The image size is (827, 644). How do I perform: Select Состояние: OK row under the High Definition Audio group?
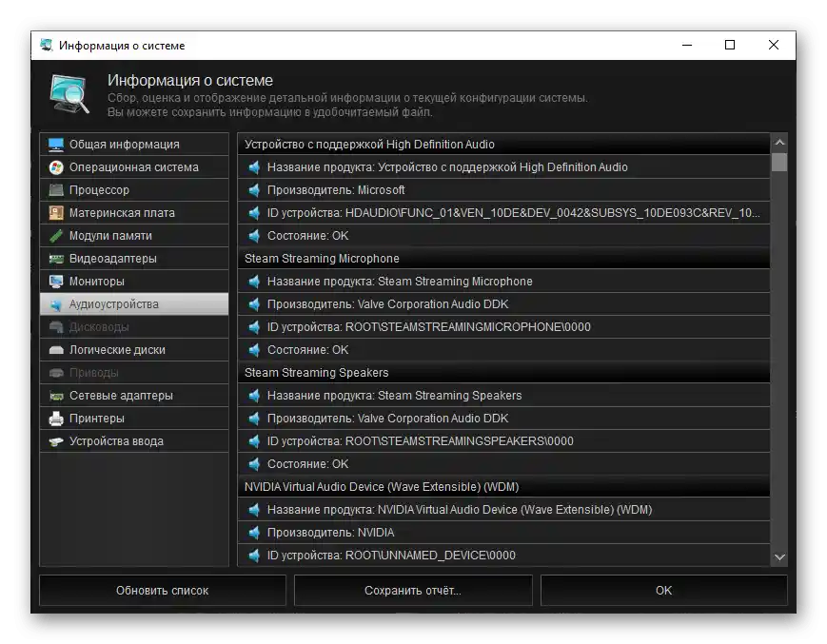(x=503, y=236)
